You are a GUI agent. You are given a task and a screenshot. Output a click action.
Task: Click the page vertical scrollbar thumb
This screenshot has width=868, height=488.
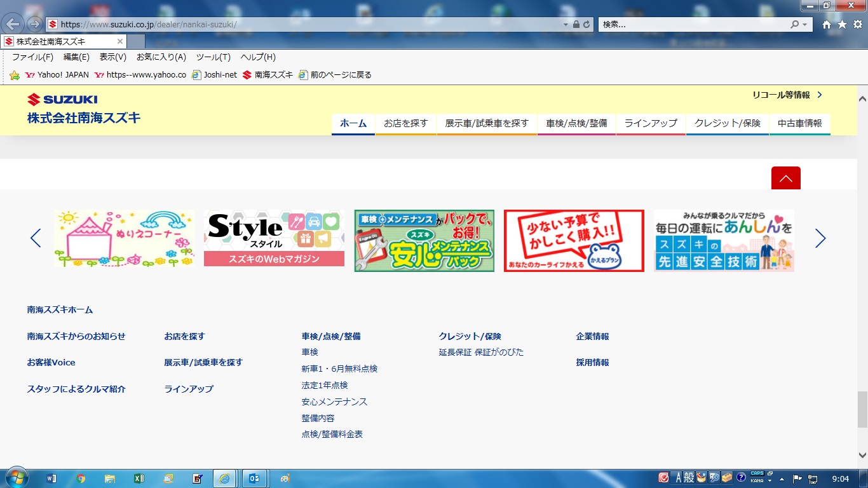[862, 410]
